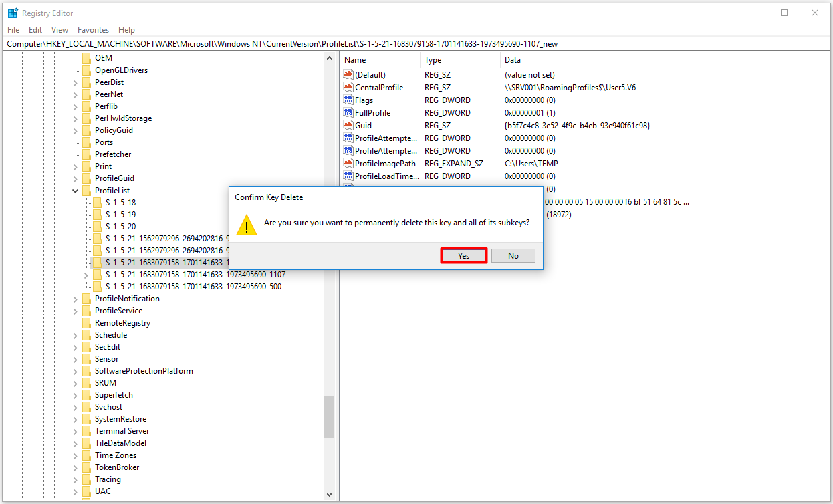Select the (Default) value icon

[348, 75]
